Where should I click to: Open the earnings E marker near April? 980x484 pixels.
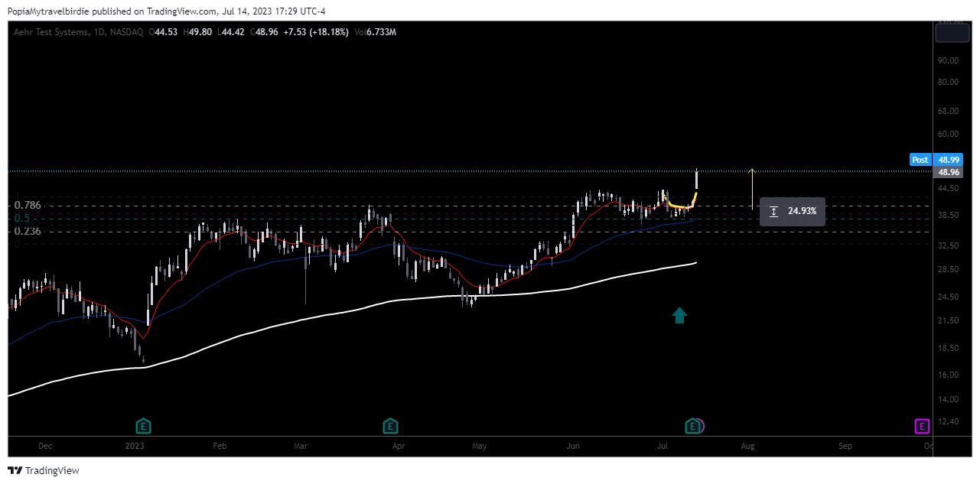pos(390,425)
